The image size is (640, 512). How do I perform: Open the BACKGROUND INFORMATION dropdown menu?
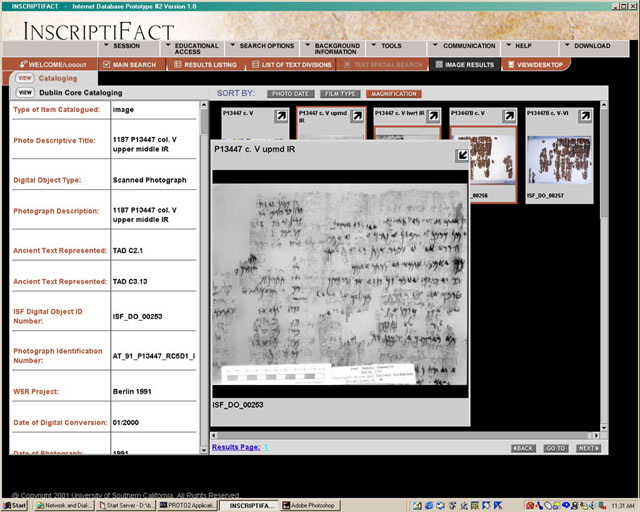[x=333, y=49]
